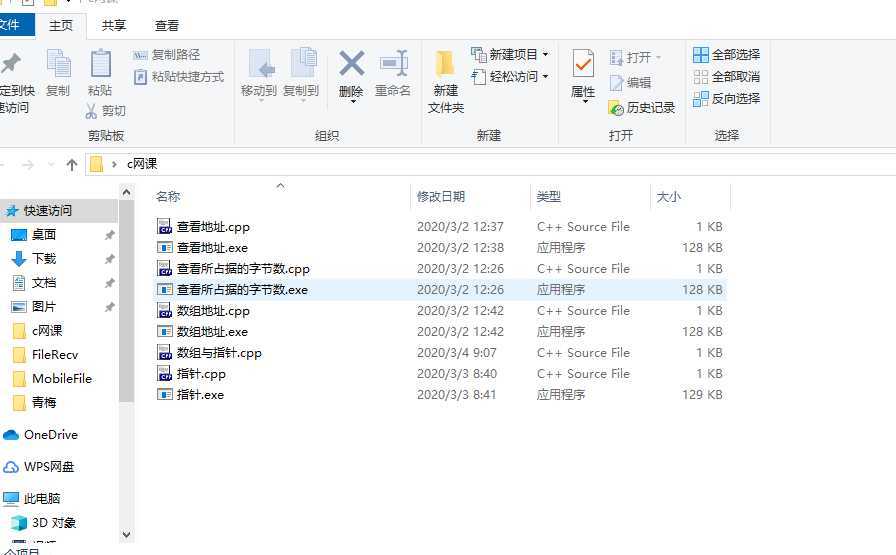Open Documents (文档) in sidebar
Image resolution: width=896 pixels, height=555 pixels.
point(44,282)
